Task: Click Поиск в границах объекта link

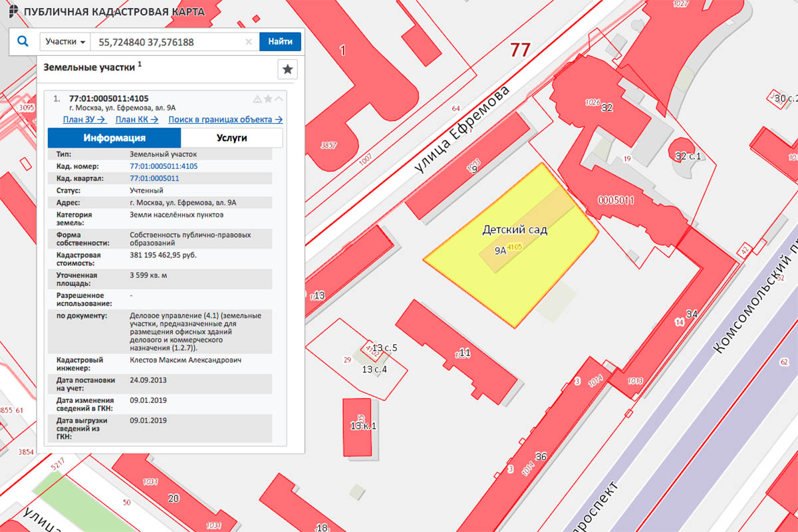Action: pos(225,120)
